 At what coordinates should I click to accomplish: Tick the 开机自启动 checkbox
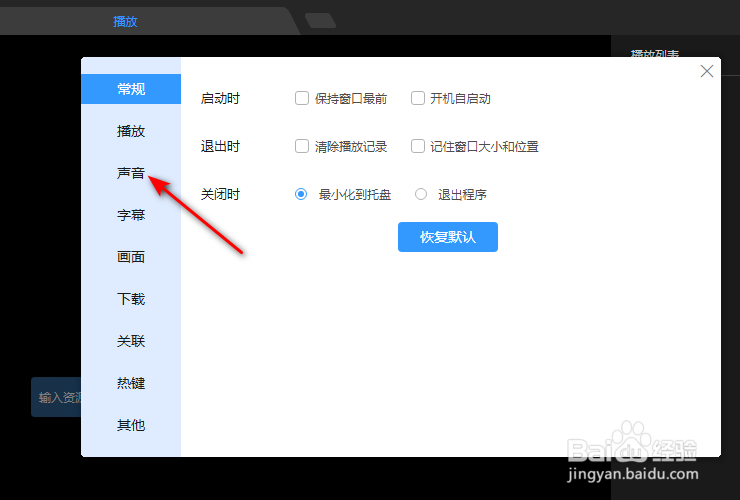(418, 98)
